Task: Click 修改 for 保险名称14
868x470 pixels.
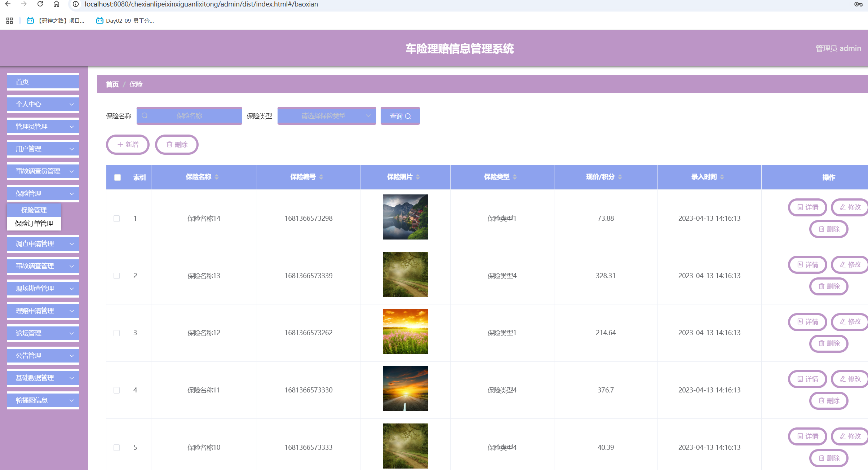Action: point(850,207)
